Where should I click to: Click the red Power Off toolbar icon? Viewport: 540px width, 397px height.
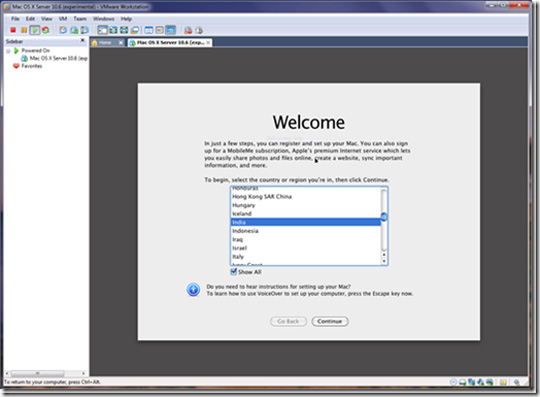(13, 30)
